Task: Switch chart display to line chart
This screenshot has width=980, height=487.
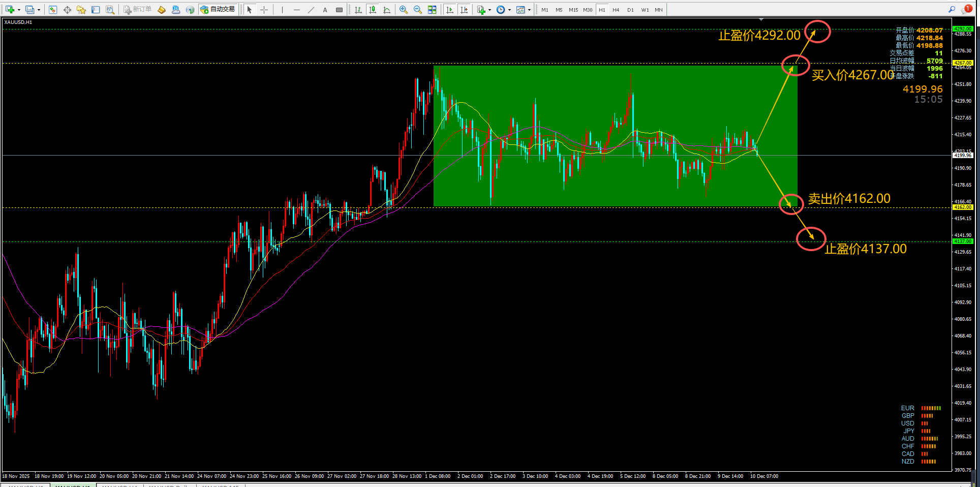Action: pyautogui.click(x=387, y=10)
